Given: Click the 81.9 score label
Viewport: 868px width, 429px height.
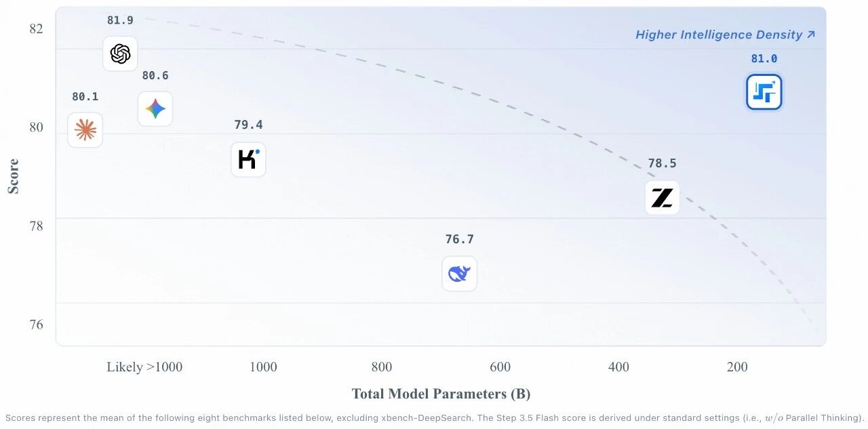Looking at the screenshot, I should (x=120, y=20).
